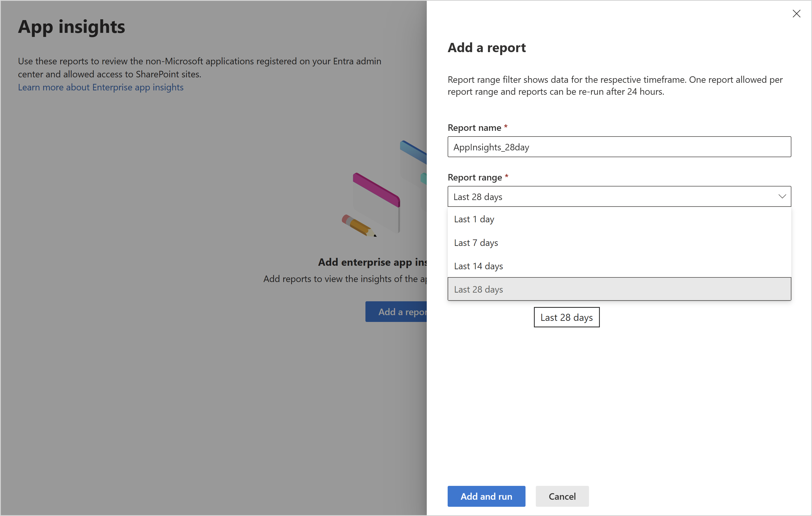Image resolution: width=812 pixels, height=516 pixels.
Task: Click the Report range label
Action: [x=475, y=177]
